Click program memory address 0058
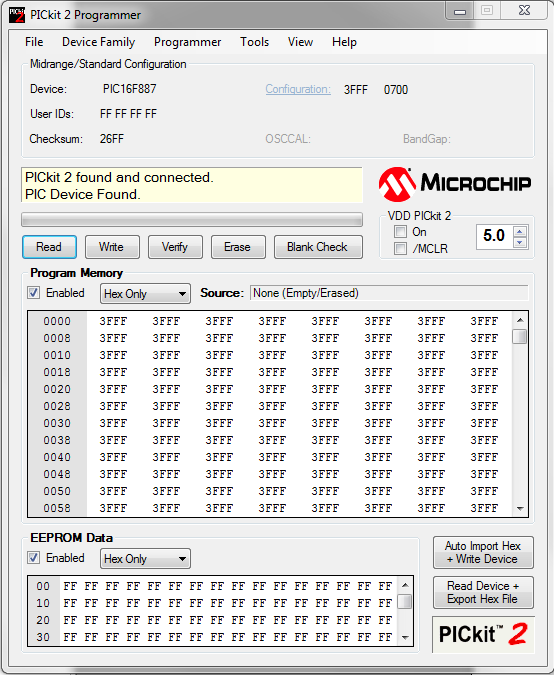Viewport: 554px width, 675px height. (x=57, y=508)
